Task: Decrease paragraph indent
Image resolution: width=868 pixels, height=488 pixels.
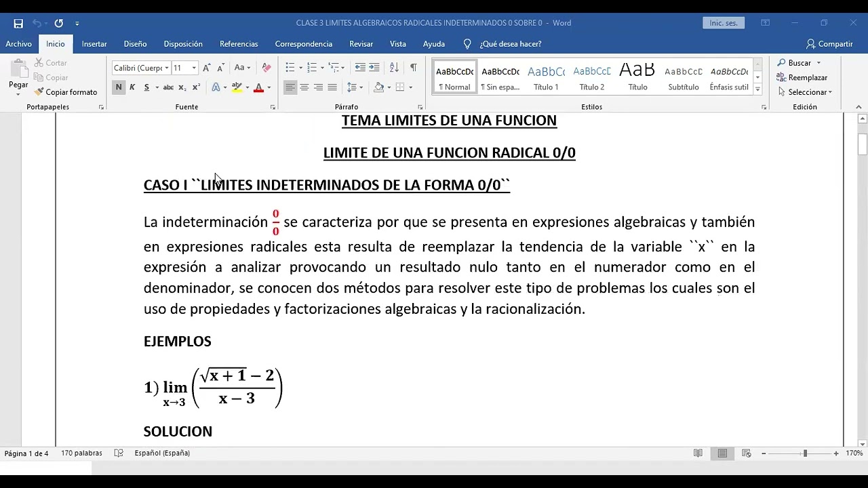Action: (360, 68)
